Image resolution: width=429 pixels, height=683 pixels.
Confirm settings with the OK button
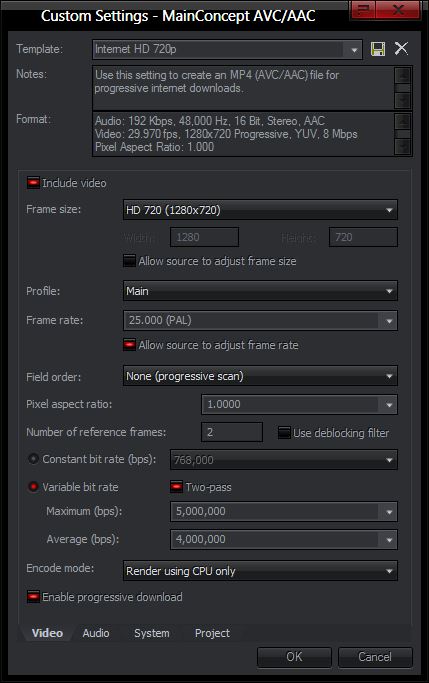pos(294,657)
